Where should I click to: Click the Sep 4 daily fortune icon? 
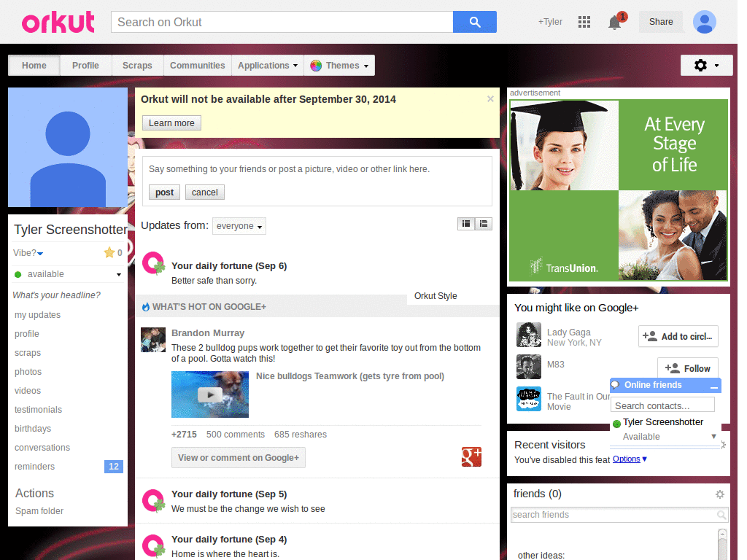click(x=153, y=545)
